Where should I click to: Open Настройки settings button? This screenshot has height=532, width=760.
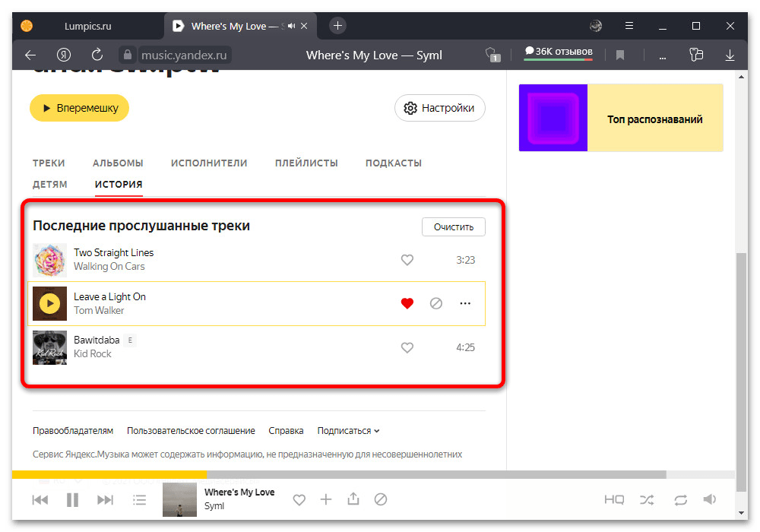439,108
